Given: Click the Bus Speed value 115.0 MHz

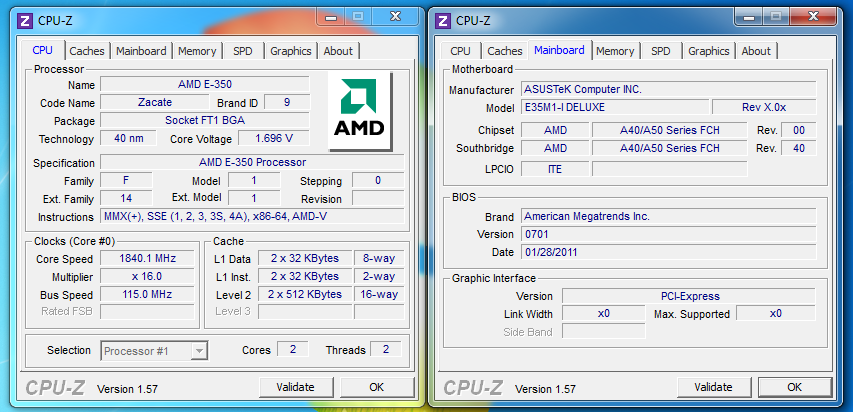Looking at the screenshot, I should 147,294.
